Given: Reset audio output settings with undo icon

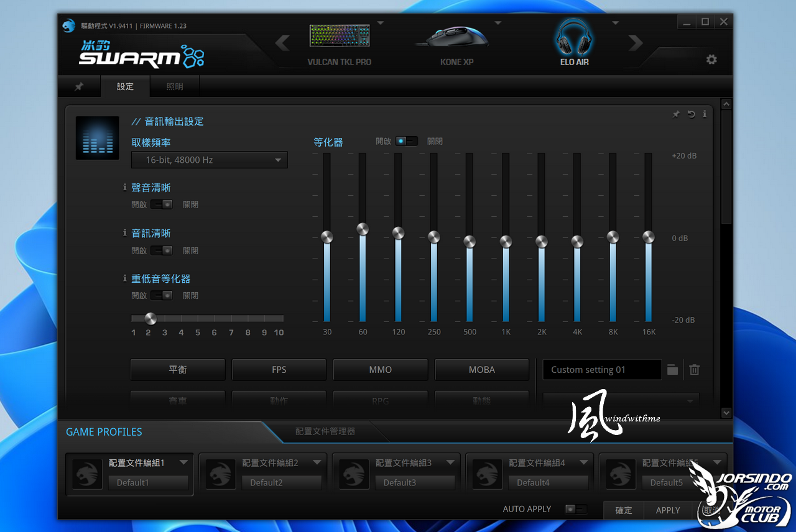Looking at the screenshot, I should 691,114.
